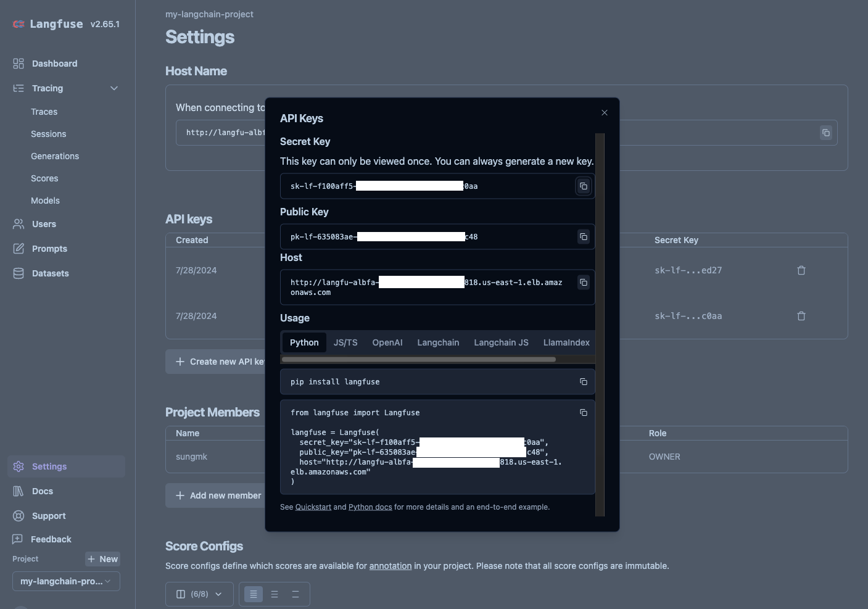The width and height of the screenshot is (868, 609).
Task: Select the medium row height option
Action: coord(275,594)
